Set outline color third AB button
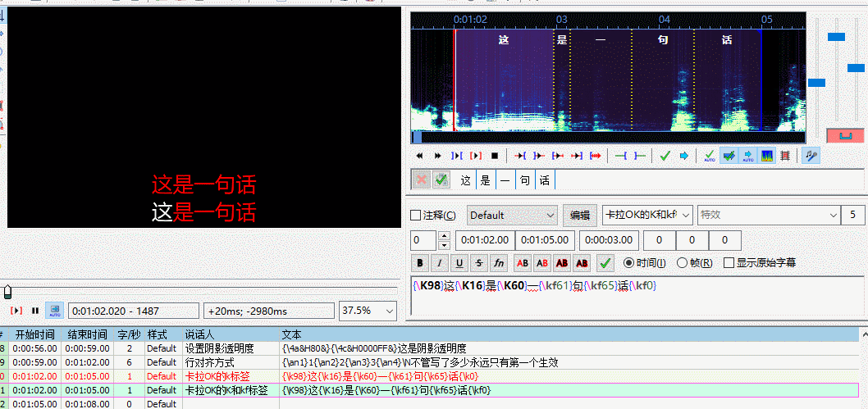 tap(563, 263)
